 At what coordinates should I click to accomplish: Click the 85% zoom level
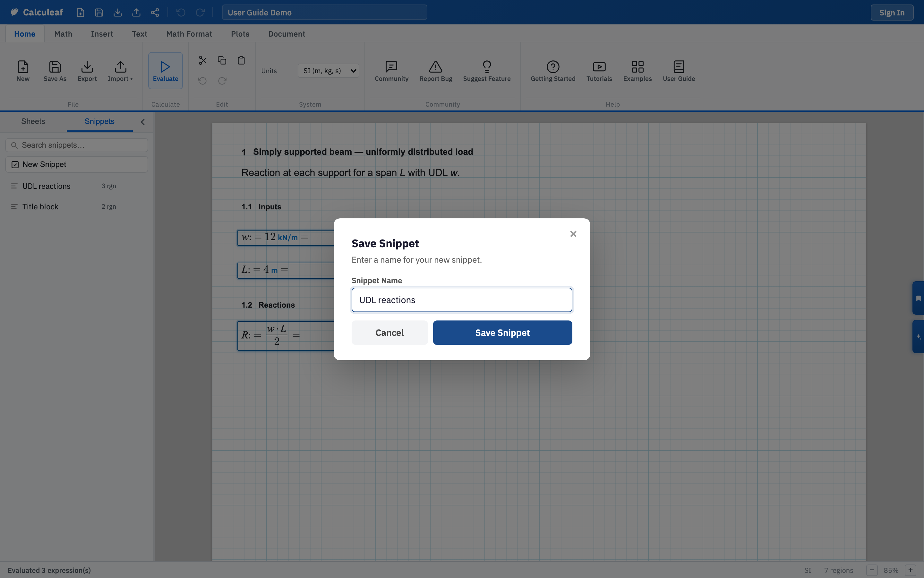tap(891, 570)
